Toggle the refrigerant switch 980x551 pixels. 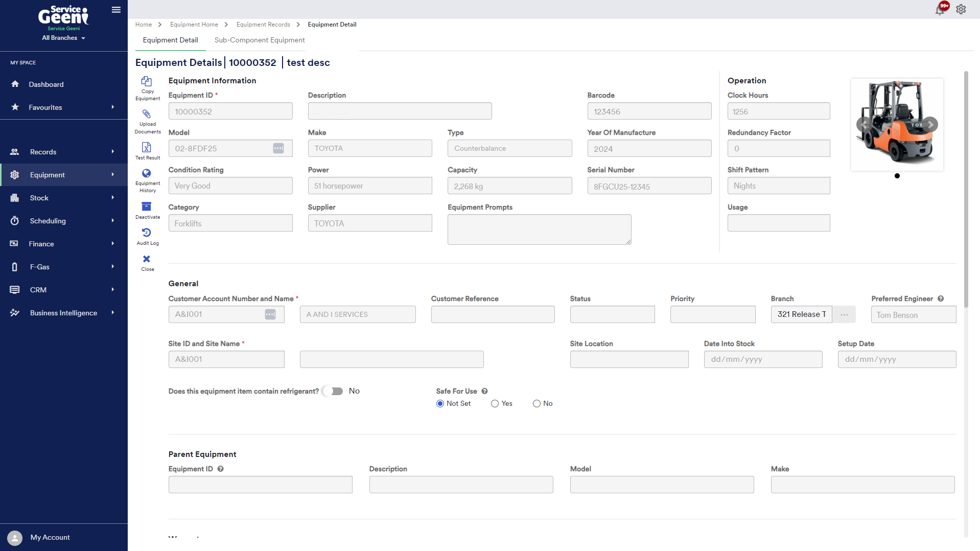(x=334, y=392)
